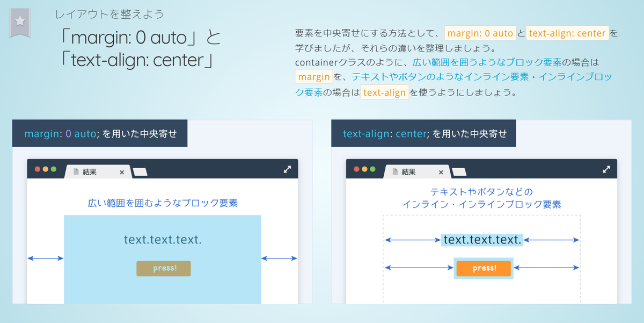
Task: Click the blue text 広い範囲を囲うようなブロック要素 in the paragraph
Action: [487, 62]
